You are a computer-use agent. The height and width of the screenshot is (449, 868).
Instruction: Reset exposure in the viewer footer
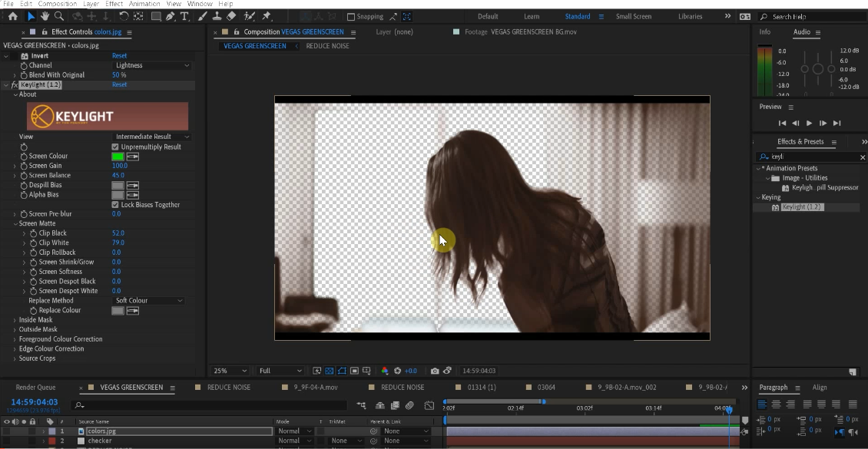(x=397, y=371)
